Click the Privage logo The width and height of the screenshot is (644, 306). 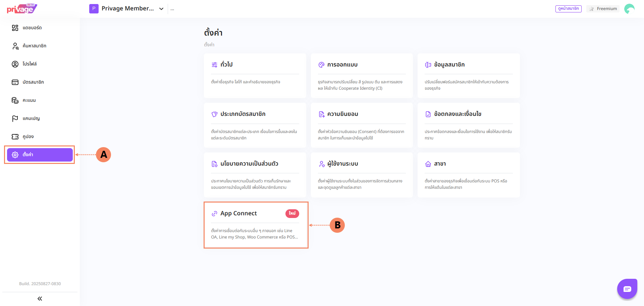(x=22, y=9)
